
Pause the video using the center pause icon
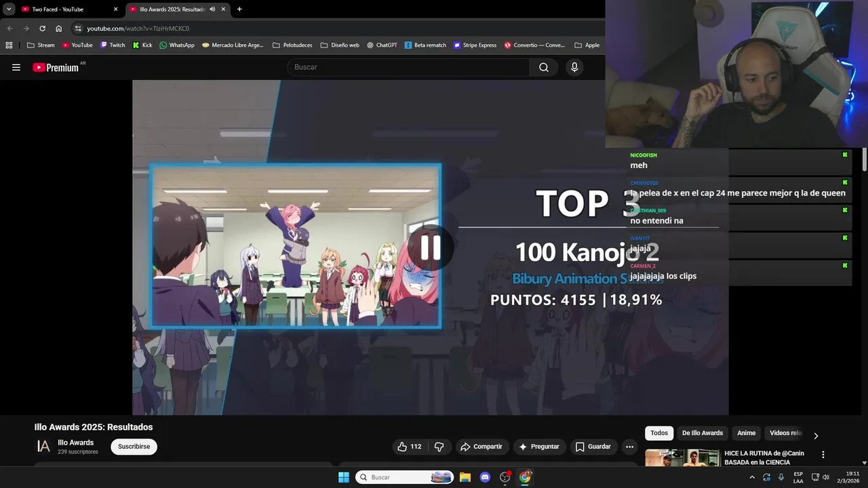click(x=431, y=247)
